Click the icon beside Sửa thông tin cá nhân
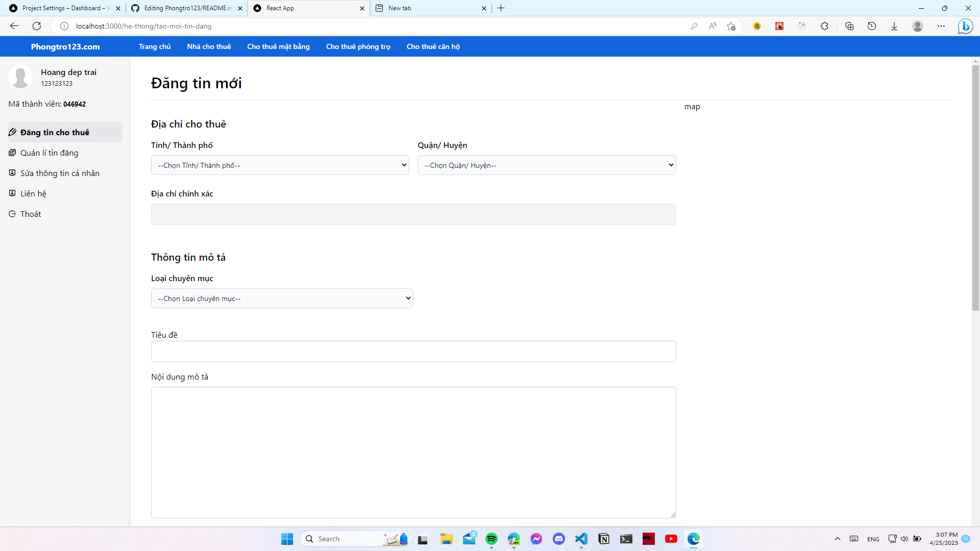This screenshot has height=551, width=980. (12, 173)
